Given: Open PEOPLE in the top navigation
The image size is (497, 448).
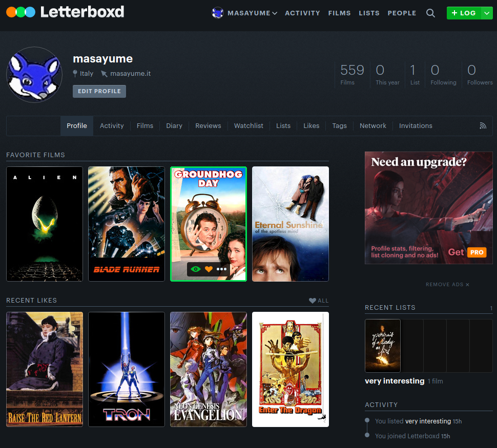Looking at the screenshot, I should pos(402,13).
